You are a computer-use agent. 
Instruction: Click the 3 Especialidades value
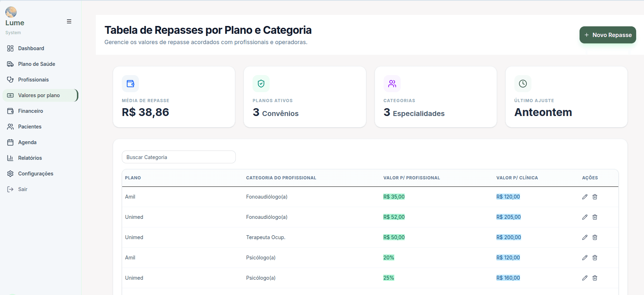pos(414,113)
